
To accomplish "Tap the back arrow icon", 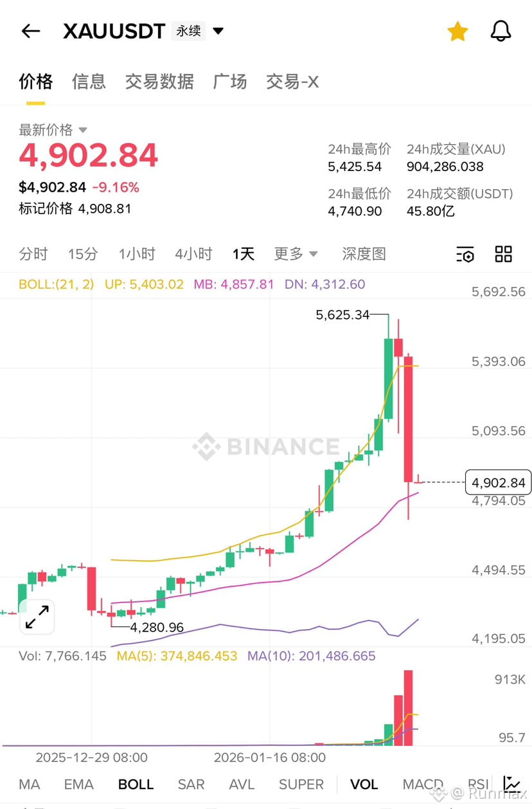I will [x=31, y=31].
